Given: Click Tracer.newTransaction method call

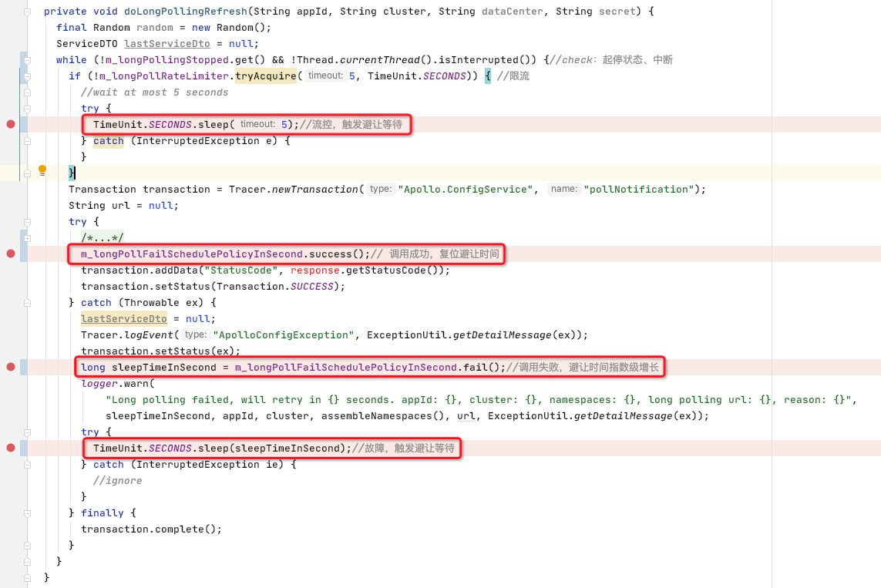Looking at the screenshot, I should tap(293, 190).
